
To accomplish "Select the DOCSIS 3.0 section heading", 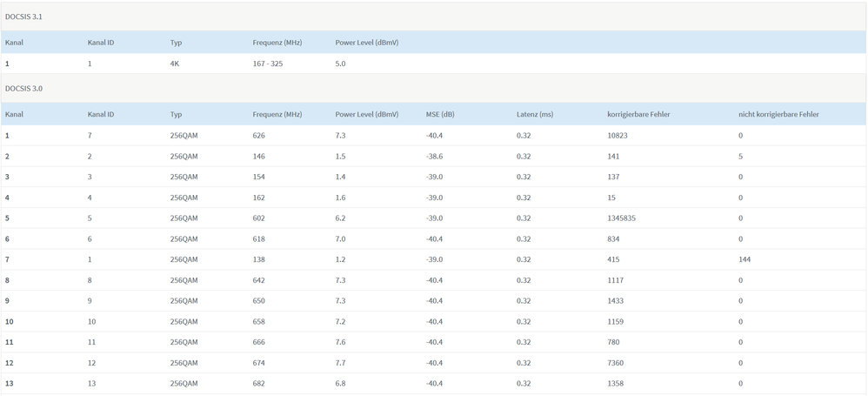I will click(x=23, y=89).
